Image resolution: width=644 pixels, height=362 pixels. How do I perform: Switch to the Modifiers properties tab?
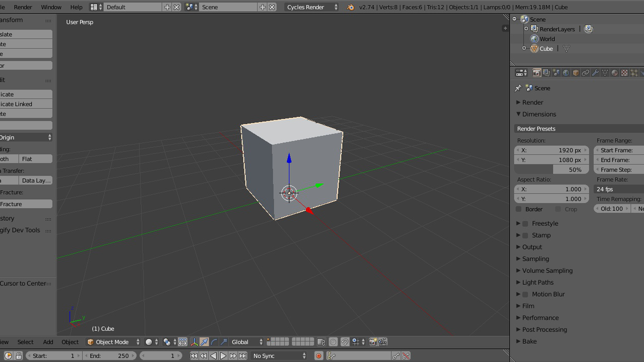tap(595, 72)
